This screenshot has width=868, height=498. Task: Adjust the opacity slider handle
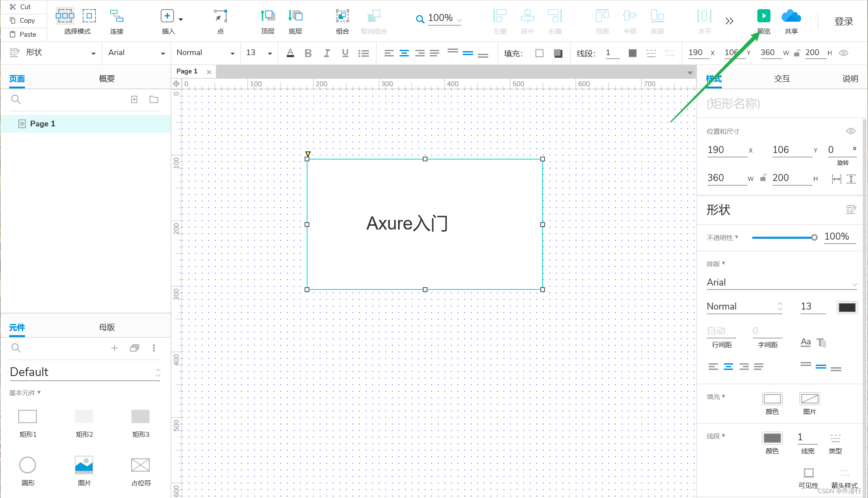pos(814,237)
